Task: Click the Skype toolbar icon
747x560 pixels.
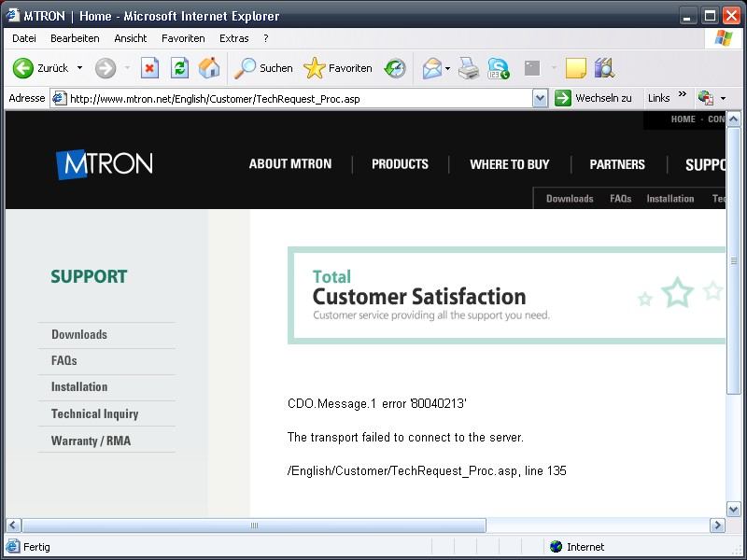Action: (499, 68)
